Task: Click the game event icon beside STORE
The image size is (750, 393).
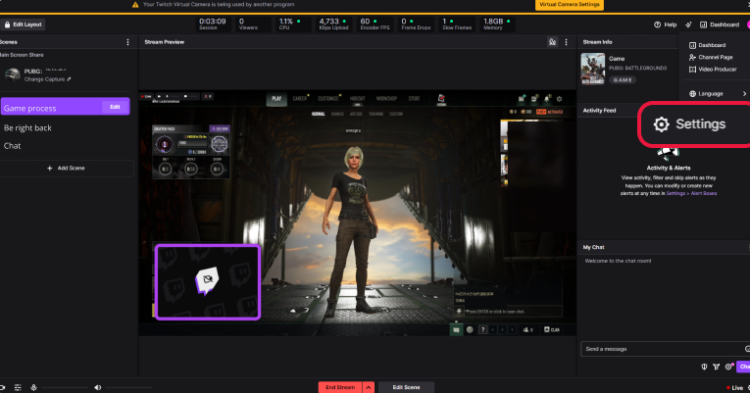Action: tap(441, 99)
